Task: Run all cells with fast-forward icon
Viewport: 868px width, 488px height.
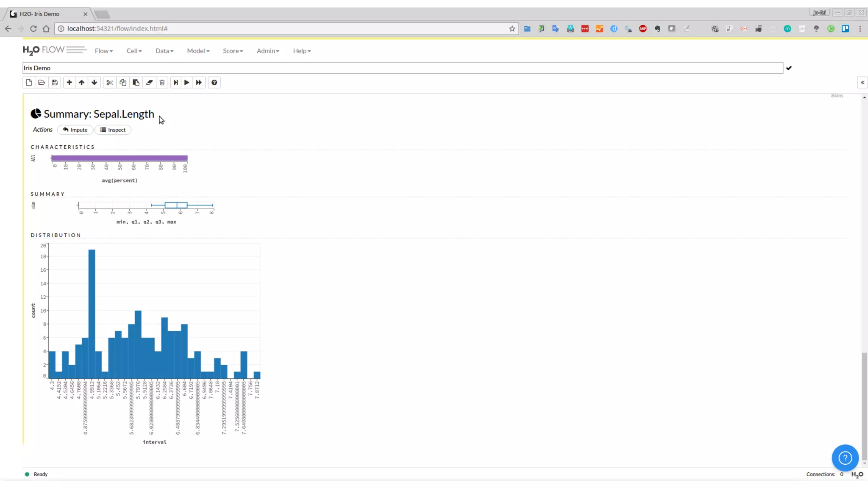Action: (x=199, y=83)
